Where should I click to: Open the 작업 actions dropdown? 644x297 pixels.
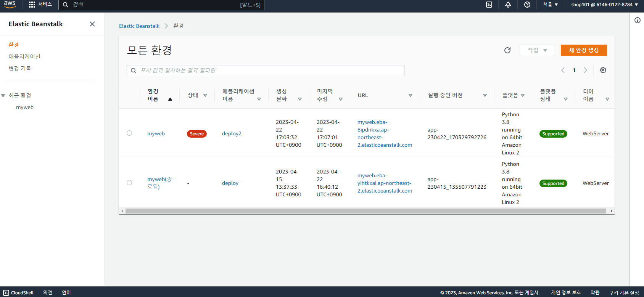point(537,50)
